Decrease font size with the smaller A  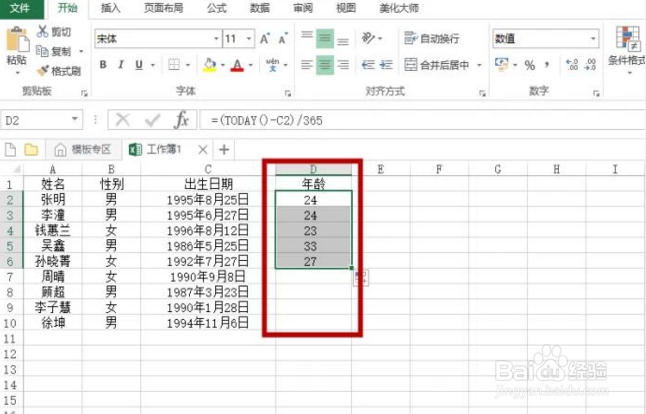coord(283,39)
